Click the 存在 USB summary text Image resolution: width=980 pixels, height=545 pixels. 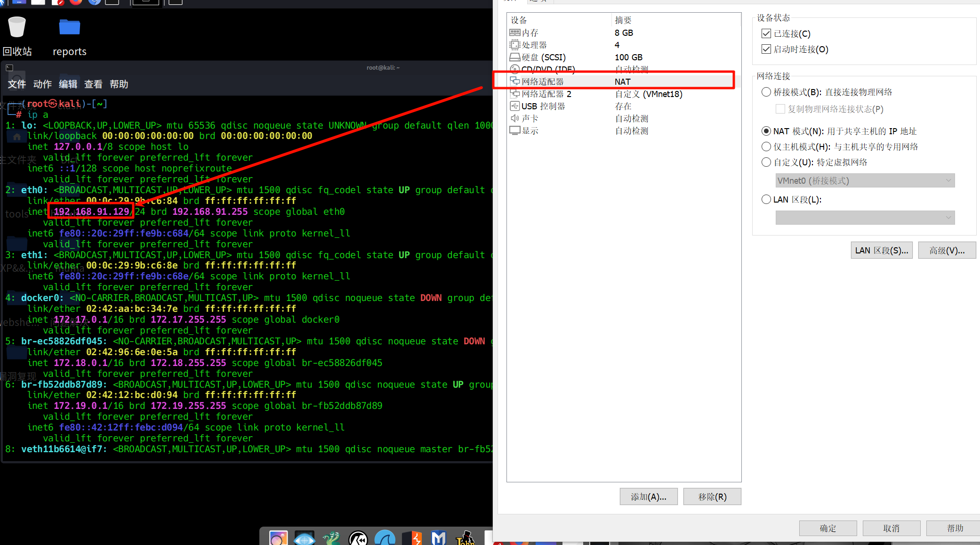pos(623,106)
